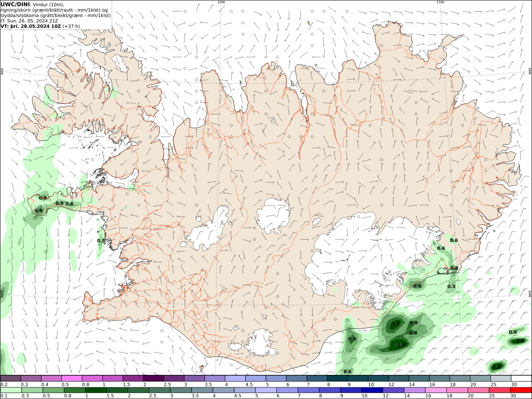Click the '0.1' tick label of lower legend

(x=4, y=396)
